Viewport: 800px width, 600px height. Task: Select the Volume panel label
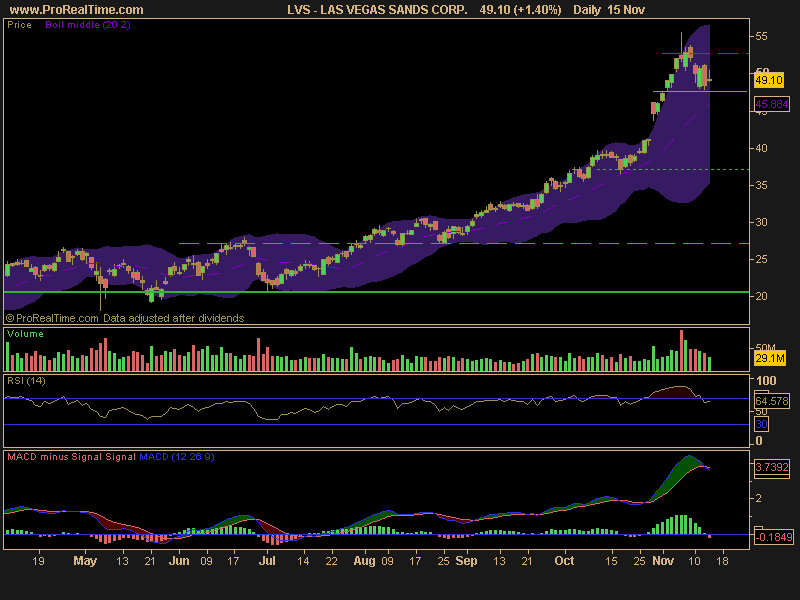click(25, 334)
